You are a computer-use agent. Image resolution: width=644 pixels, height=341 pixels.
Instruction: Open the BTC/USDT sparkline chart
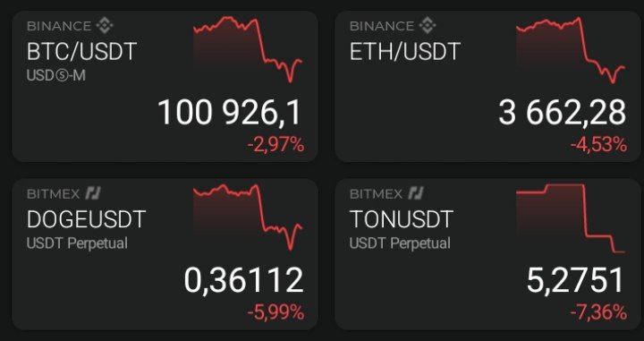248,49
